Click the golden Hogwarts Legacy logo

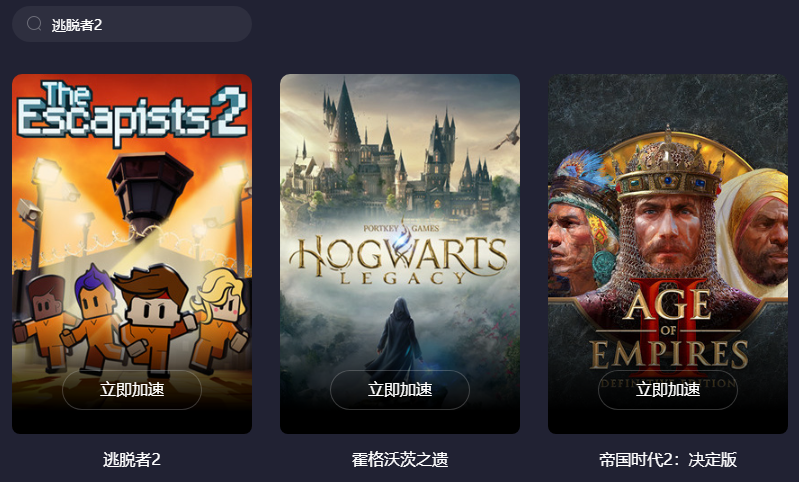(399, 258)
